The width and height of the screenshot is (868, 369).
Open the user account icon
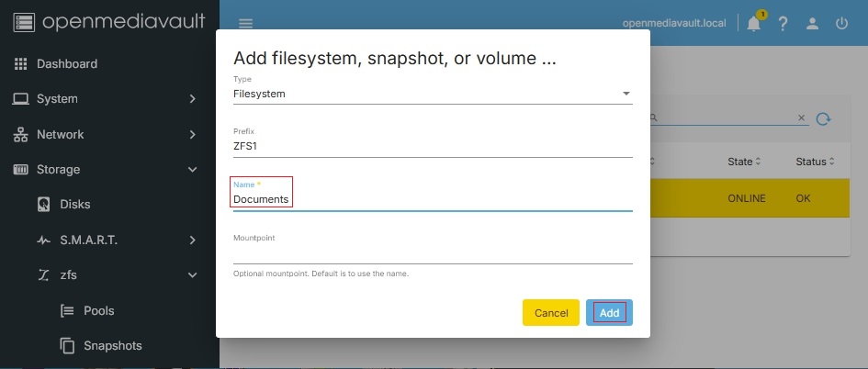coord(812,24)
